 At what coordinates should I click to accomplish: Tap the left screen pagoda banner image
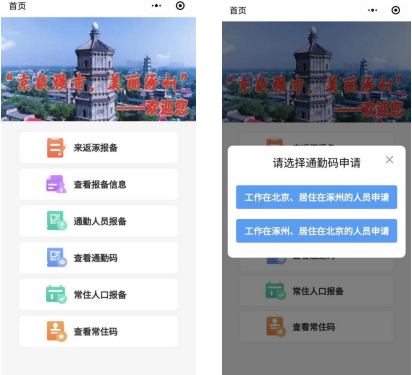[98, 69]
